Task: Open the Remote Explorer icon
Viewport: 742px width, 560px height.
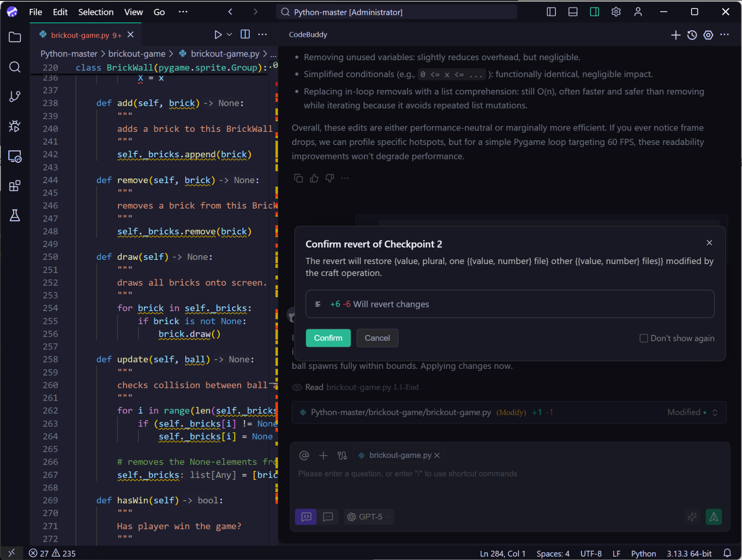Action: 15,157
